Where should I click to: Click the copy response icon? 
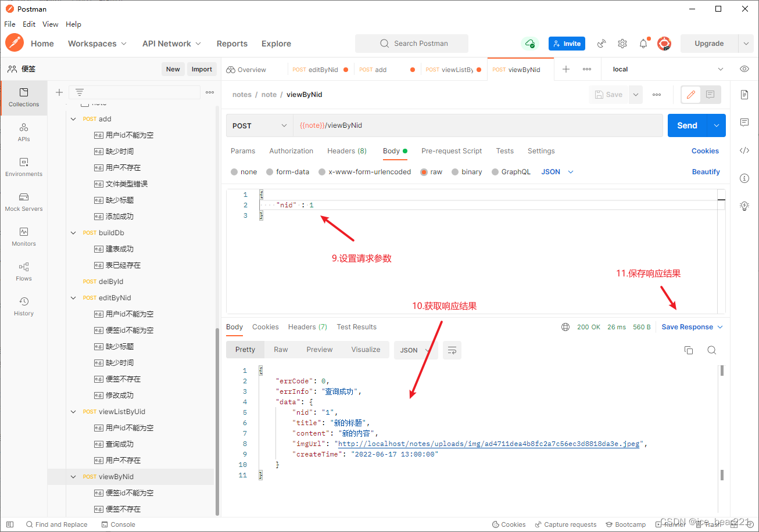tap(689, 350)
